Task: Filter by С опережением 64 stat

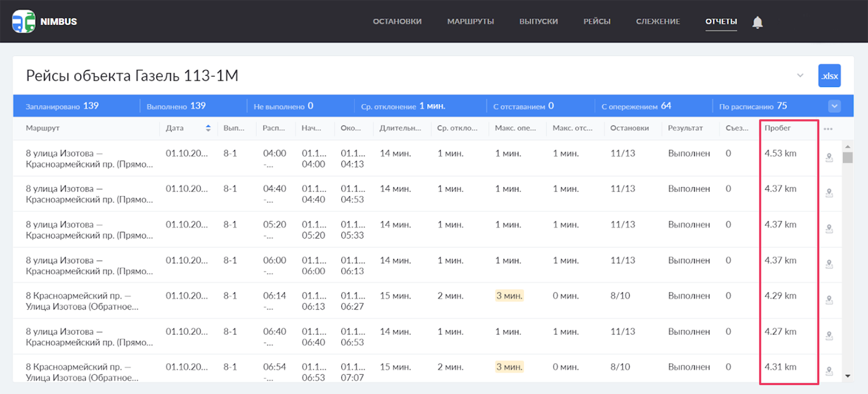Action: coord(636,106)
